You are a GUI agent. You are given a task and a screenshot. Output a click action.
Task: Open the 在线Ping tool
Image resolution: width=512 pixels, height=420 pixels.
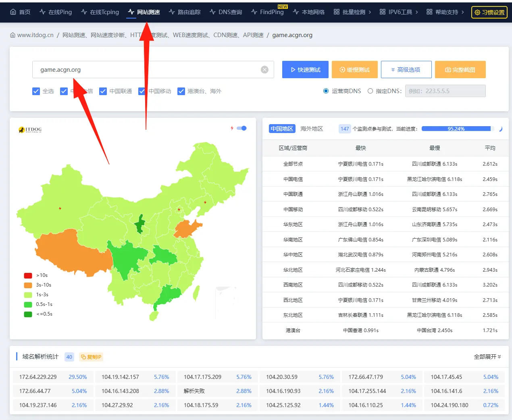(x=56, y=12)
